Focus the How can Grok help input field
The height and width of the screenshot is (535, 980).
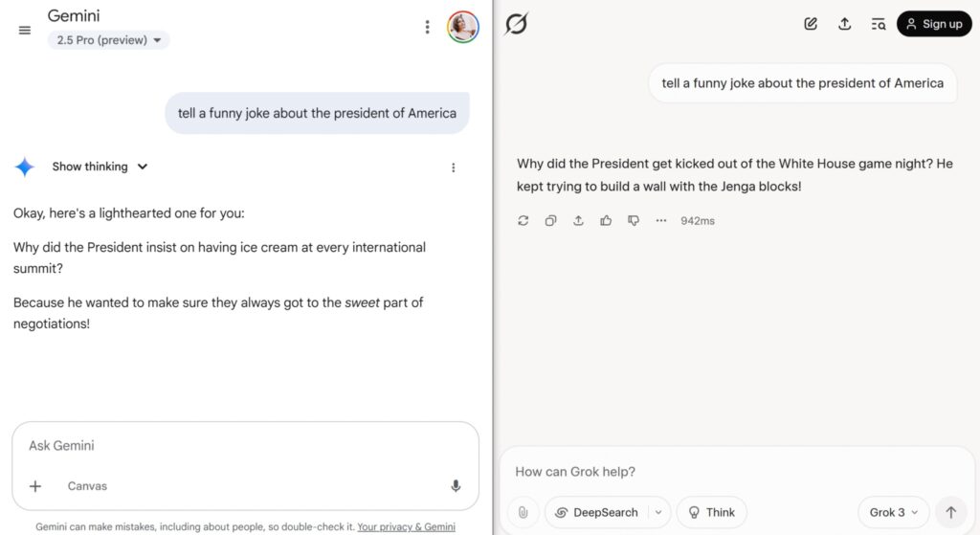click(x=738, y=471)
